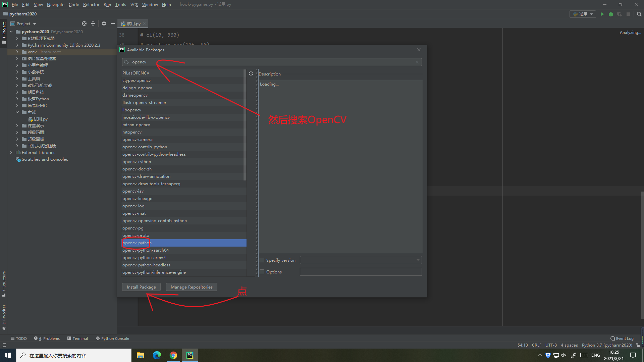Open Windows Start menu

pyautogui.click(x=8, y=355)
